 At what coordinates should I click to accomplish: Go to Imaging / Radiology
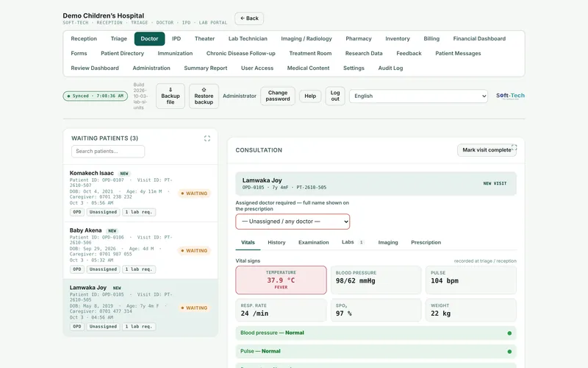coord(306,39)
